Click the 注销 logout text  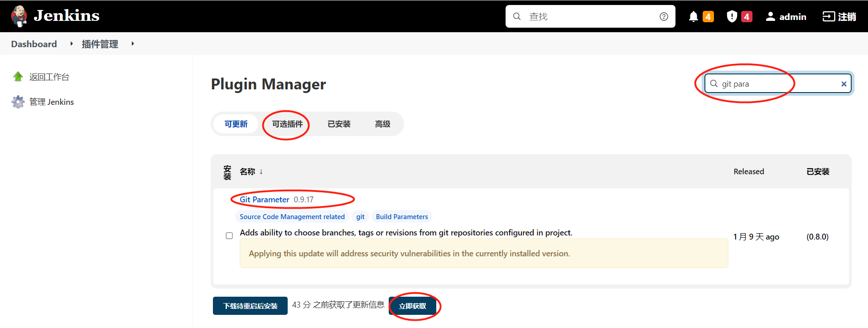click(847, 17)
